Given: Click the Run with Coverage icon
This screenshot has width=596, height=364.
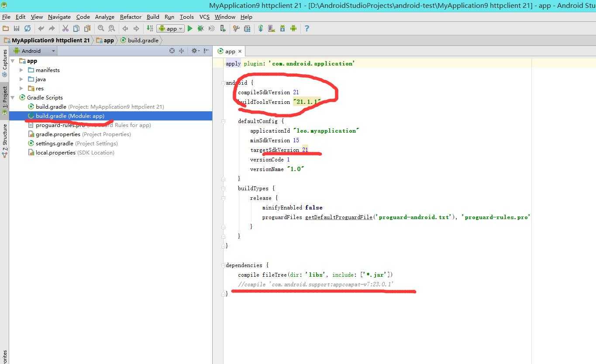Looking at the screenshot, I should (x=212, y=28).
